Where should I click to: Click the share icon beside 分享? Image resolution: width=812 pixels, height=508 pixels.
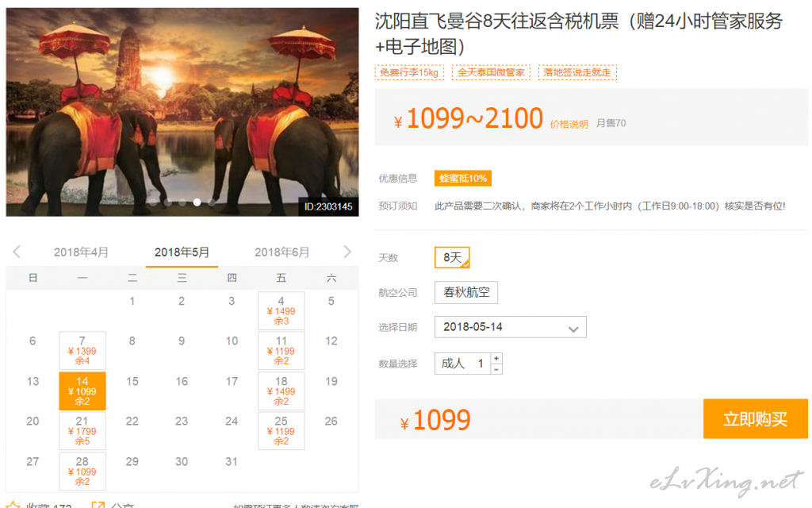[x=98, y=505]
